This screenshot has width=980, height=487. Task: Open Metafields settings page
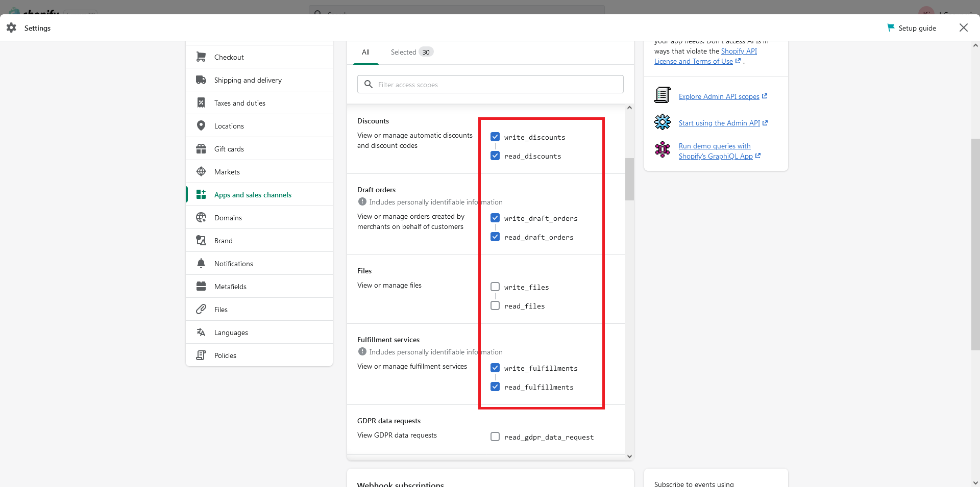pos(259,287)
